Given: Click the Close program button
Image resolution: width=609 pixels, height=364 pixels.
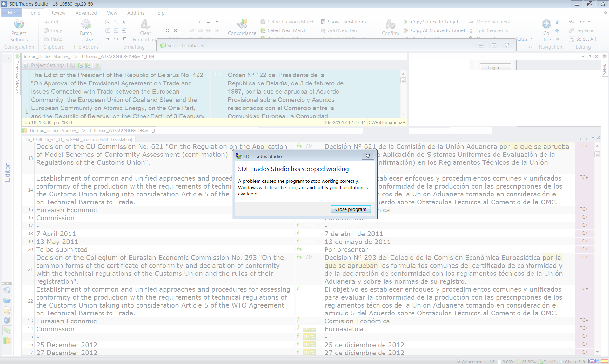Looking at the screenshot, I should (x=351, y=209).
